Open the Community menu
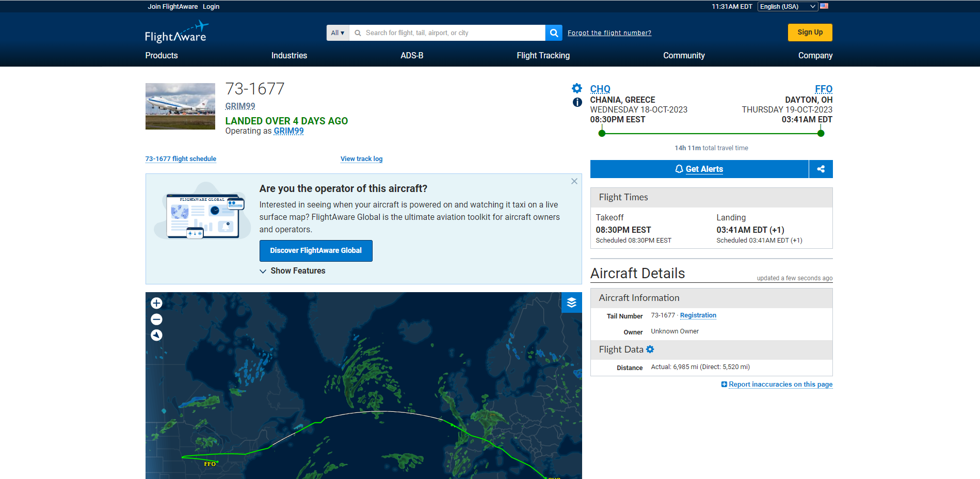 coord(684,55)
